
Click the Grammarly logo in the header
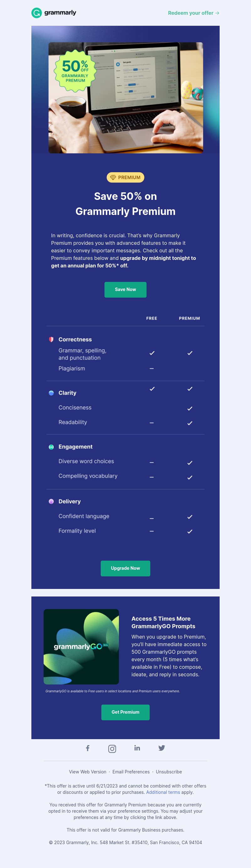(54, 13)
